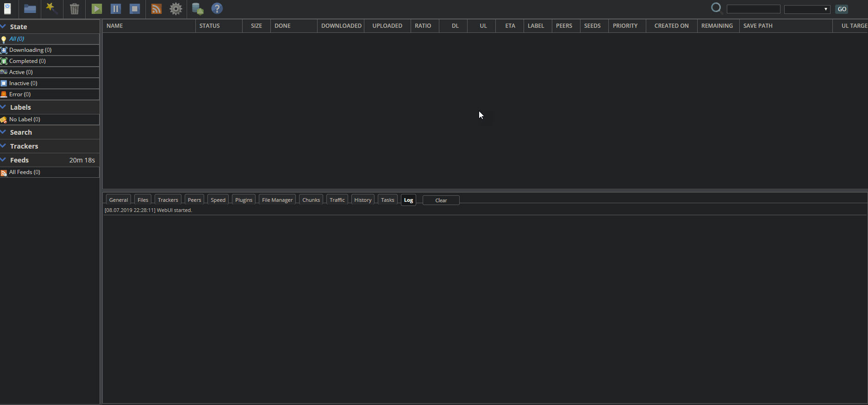Sort by the UL column header

click(x=481, y=26)
